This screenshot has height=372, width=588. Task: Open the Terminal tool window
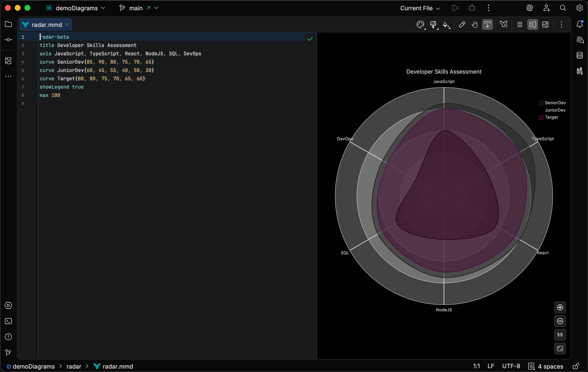click(x=8, y=321)
